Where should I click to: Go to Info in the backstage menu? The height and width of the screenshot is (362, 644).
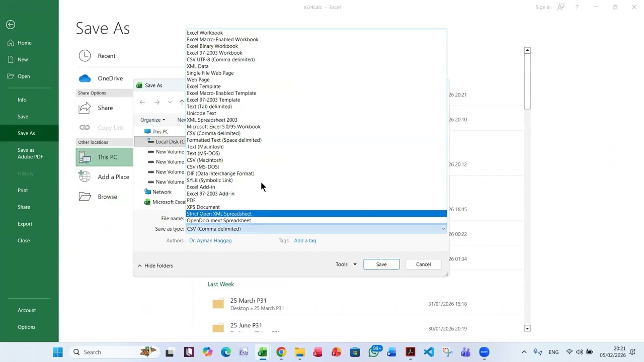point(22,100)
